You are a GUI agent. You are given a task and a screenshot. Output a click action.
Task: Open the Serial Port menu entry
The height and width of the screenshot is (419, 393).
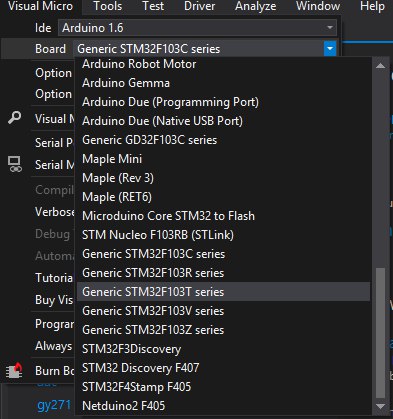pos(54,143)
